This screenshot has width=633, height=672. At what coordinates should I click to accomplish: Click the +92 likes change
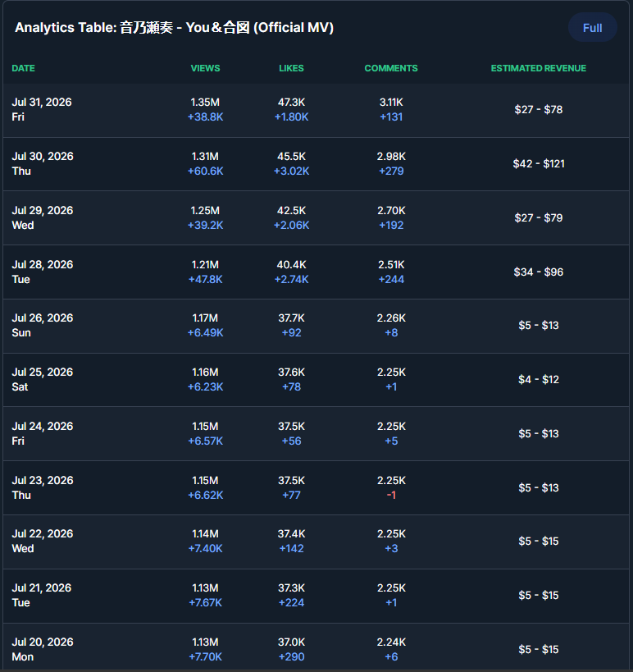[x=291, y=332]
